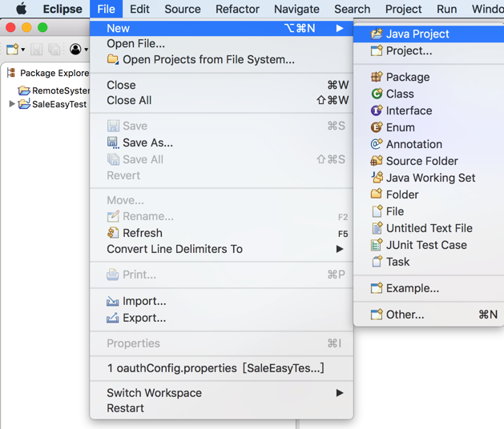Select Source Folder from New submenu
This screenshot has height=429, width=504.
pos(421,161)
